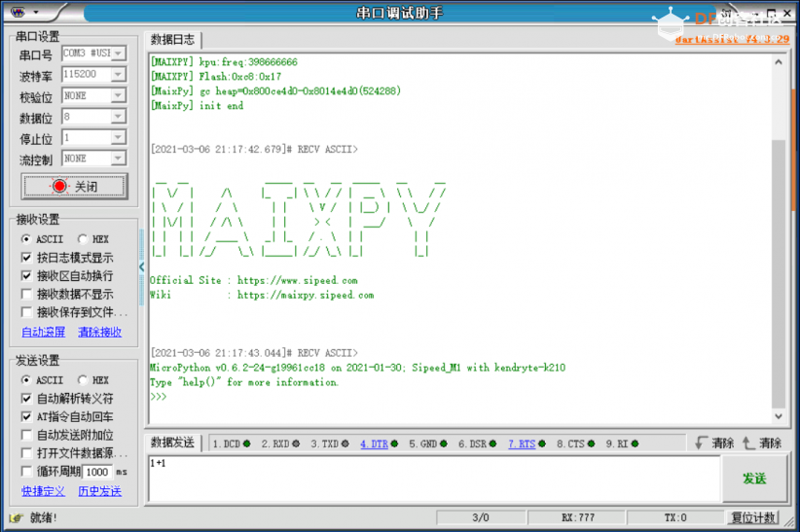Click the log scrollbar up arrow
Image resolution: width=800 pixels, height=532 pixels.
coord(778,62)
